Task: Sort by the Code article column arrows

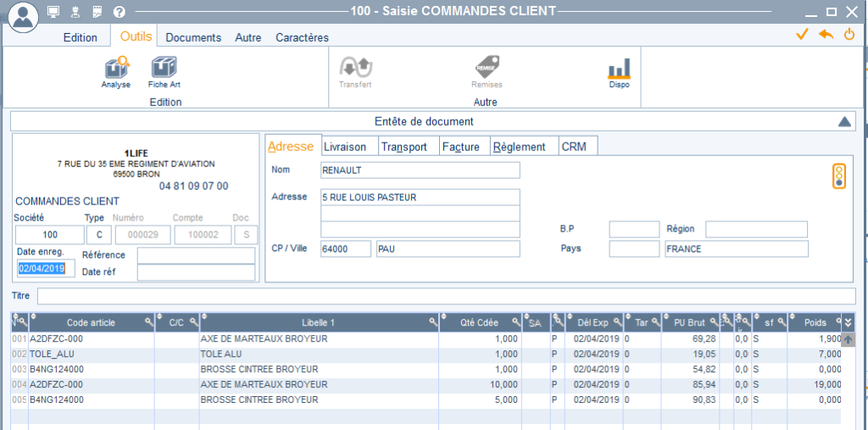Action: 33,317
